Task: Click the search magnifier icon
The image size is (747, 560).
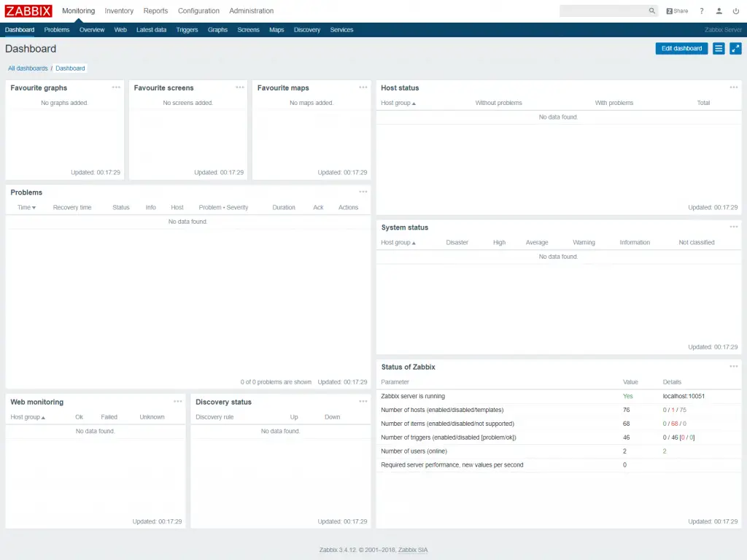Action: pos(651,10)
